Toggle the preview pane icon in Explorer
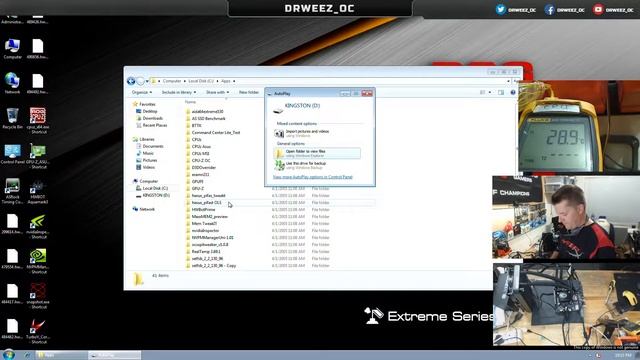This screenshot has height=360, width=640. 501,92
